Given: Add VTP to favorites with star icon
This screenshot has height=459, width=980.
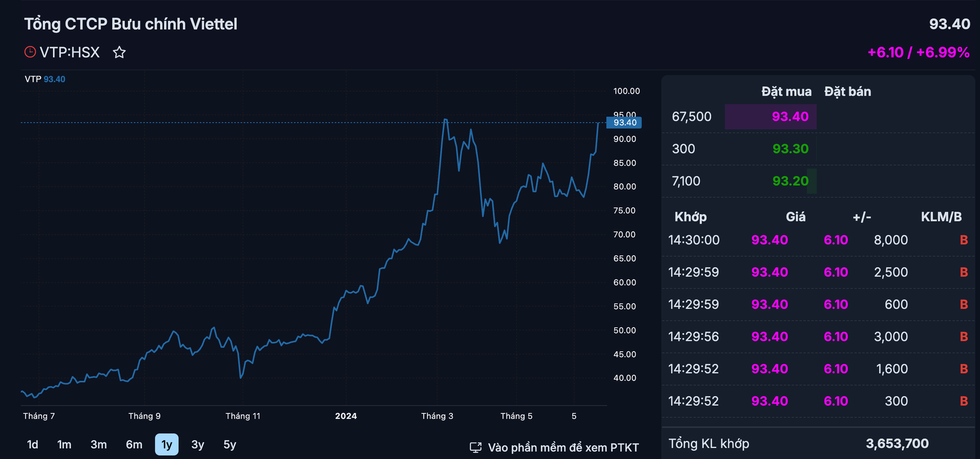Looking at the screenshot, I should click(x=119, y=52).
